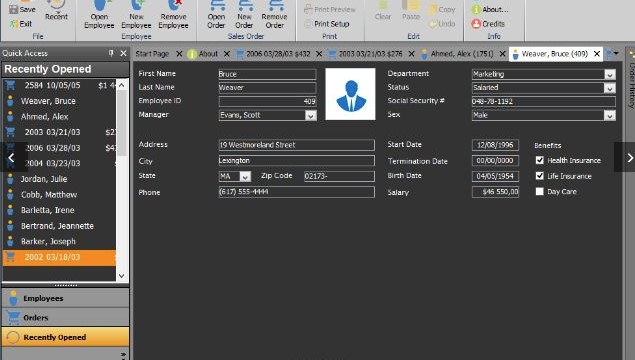The width and height of the screenshot is (635, 360).
Task: Expand the State dropdown arrow
Action: coord(245,177)
